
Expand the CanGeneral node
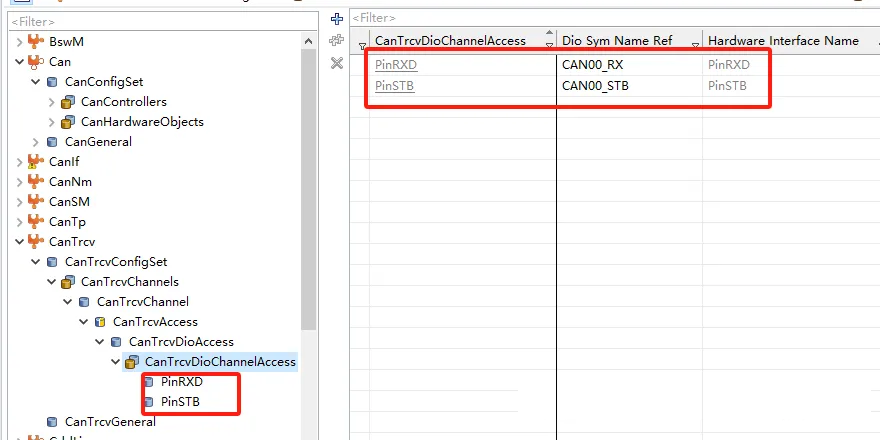point(35,142)
